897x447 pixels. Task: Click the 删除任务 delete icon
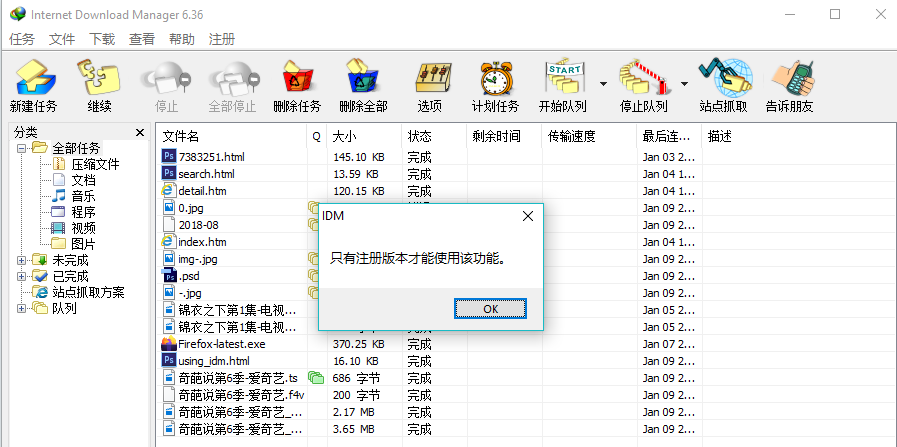click(297, 76)
